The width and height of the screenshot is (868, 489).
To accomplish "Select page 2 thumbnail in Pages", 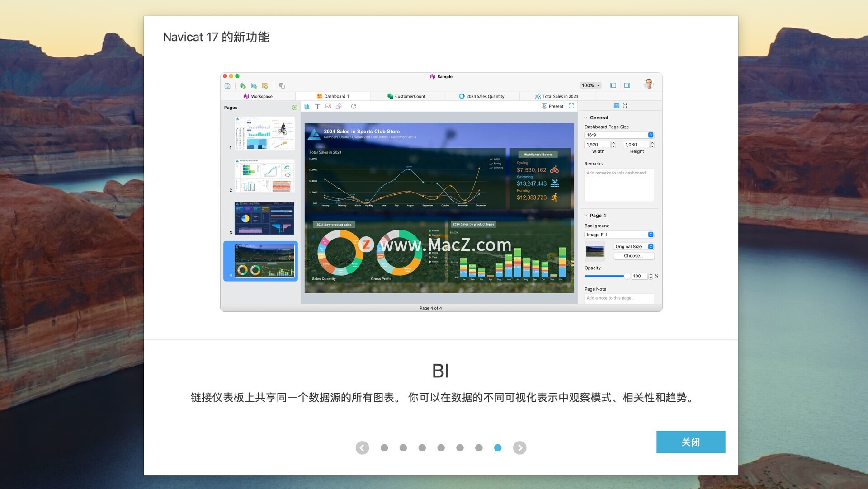I will pos(264,176).
